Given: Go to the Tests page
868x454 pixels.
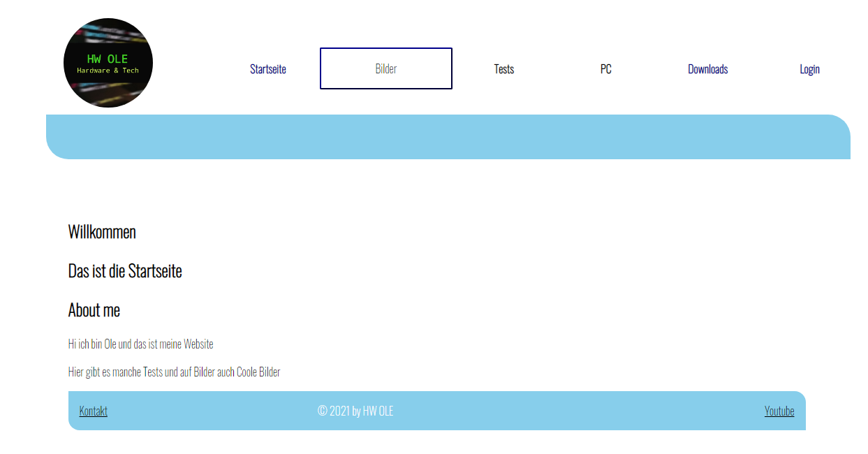Looking at the screenshot, I should point(503,69).
